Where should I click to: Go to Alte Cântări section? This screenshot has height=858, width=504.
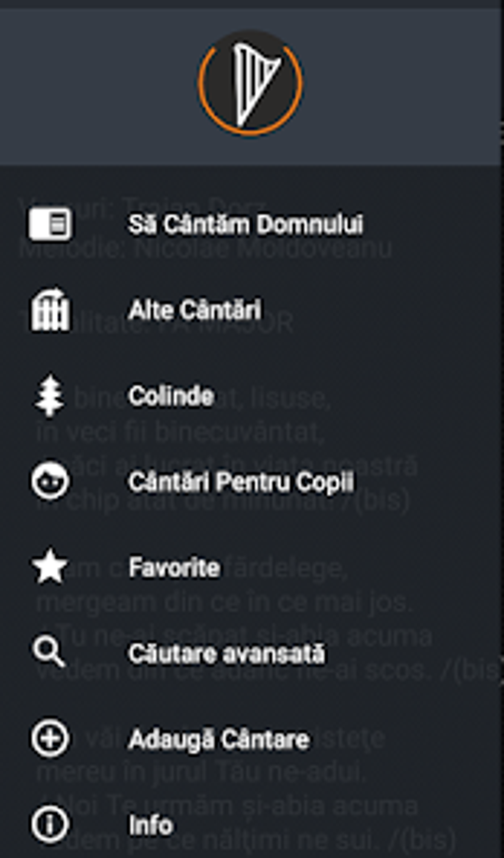tap(195, 311)
